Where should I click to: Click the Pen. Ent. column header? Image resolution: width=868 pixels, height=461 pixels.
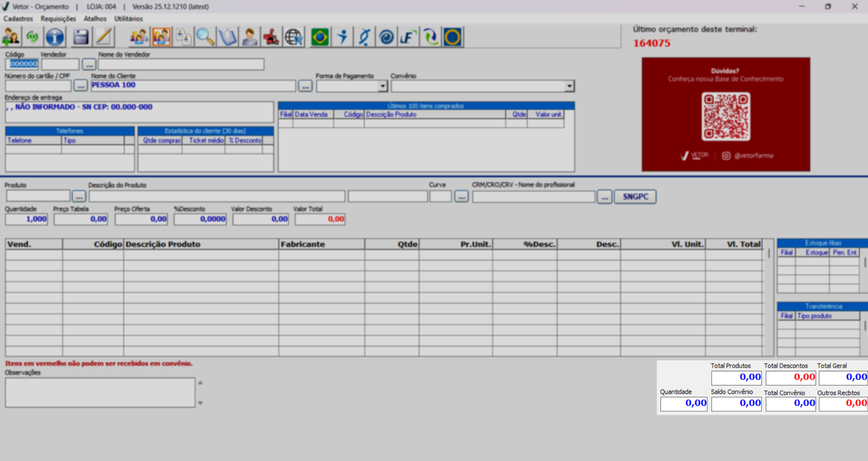tap(844, 252)
